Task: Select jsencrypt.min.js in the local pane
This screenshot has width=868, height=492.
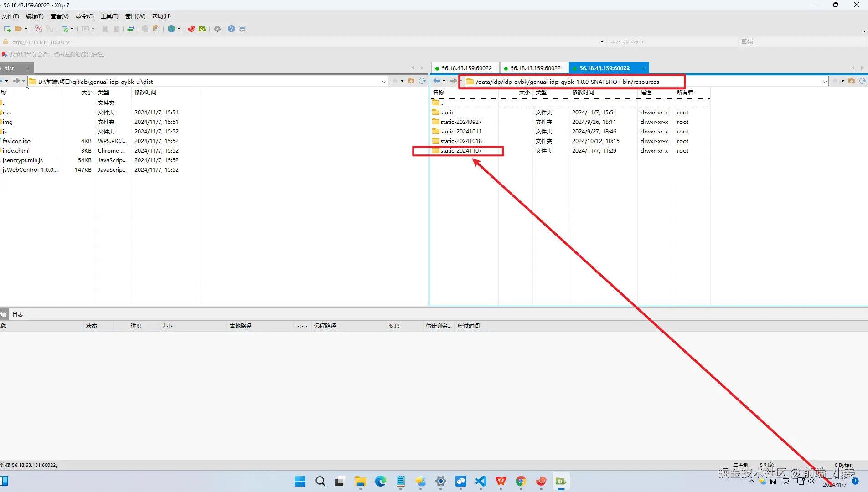Action: click(22, 160)
